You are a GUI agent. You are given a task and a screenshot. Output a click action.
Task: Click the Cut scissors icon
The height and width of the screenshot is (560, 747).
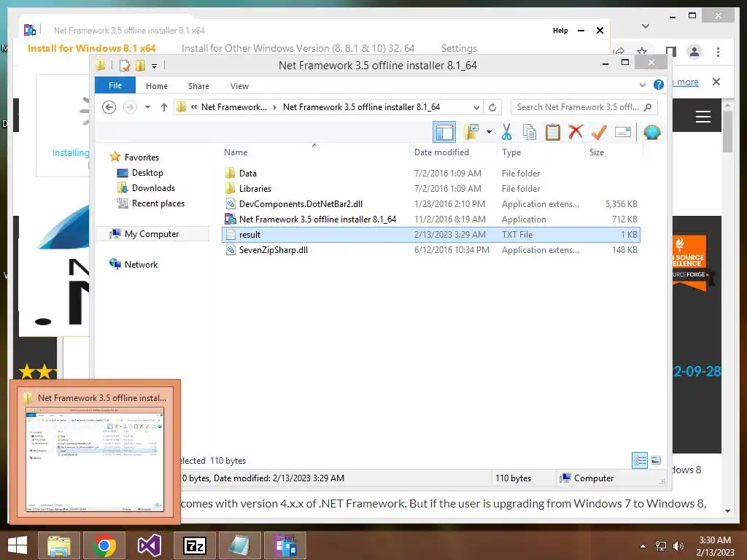pyautogui.click(x=506, y=132)
